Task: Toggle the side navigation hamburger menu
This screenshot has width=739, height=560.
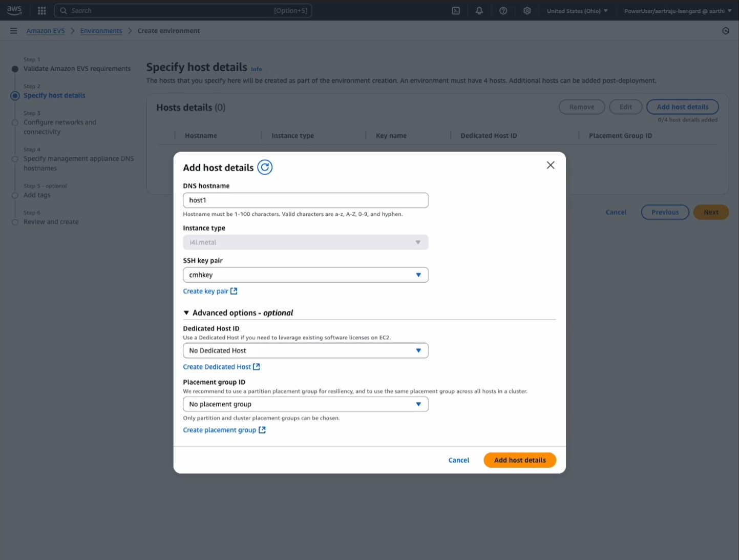Action: (13, 31)
